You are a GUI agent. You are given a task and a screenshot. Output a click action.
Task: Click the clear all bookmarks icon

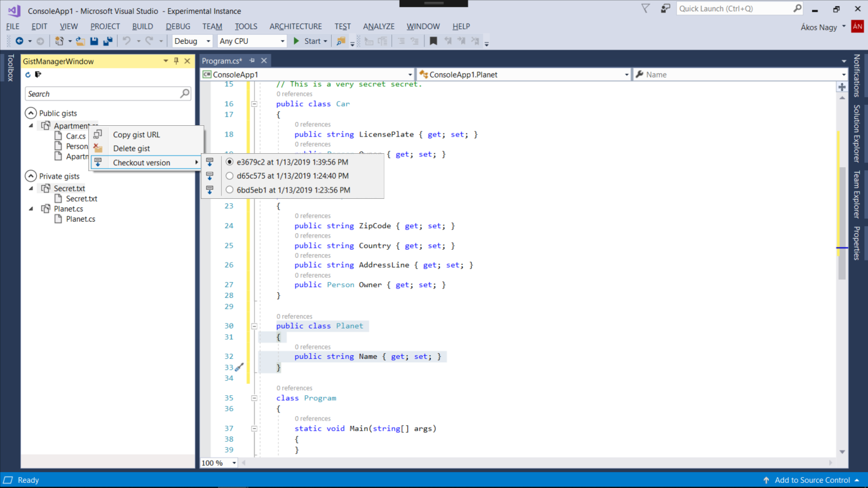(x=476, y=41)
